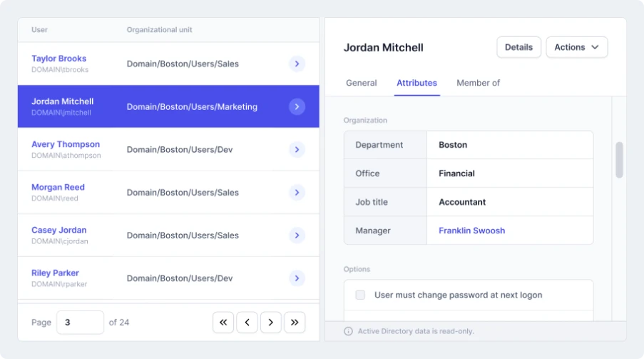
Task: Open the Actions dropdown menu
Action: tap(576, 47)
